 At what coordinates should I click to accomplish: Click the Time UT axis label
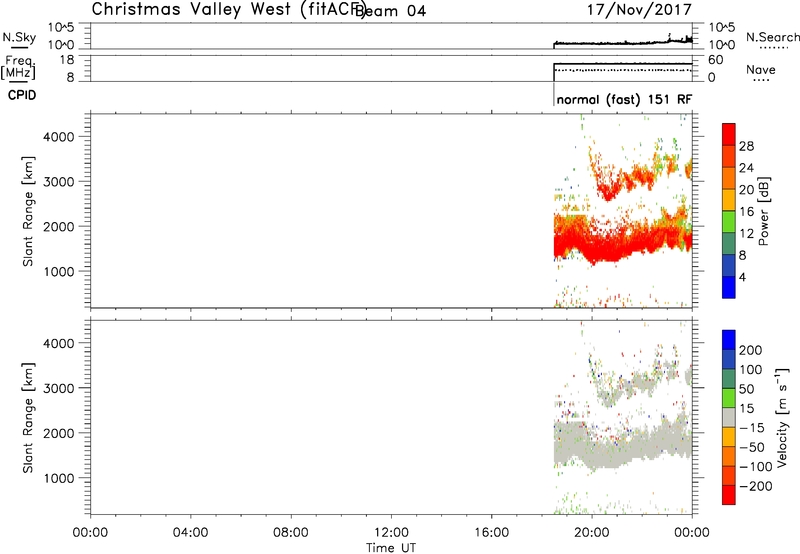click(x=391, y=548)
